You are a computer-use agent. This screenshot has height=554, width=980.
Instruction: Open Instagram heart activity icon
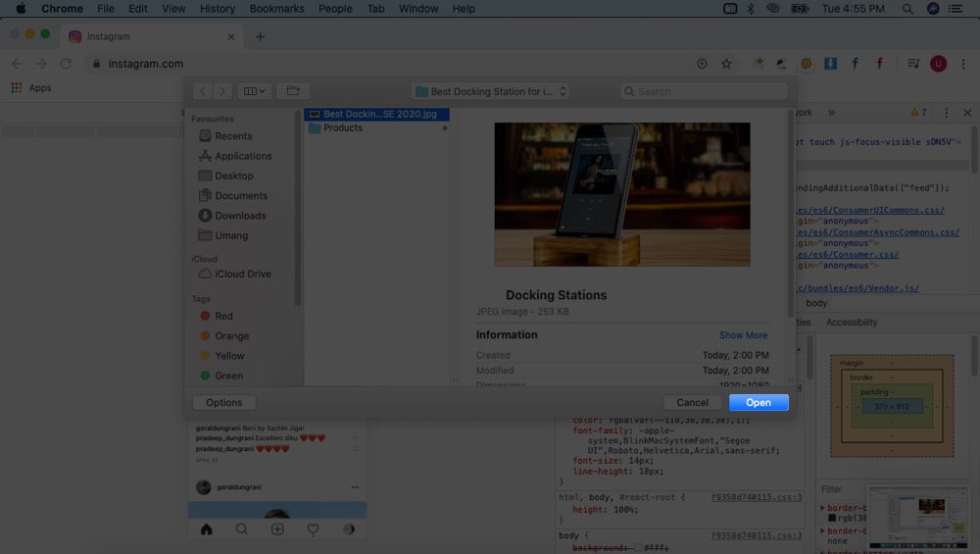[314, 529]
